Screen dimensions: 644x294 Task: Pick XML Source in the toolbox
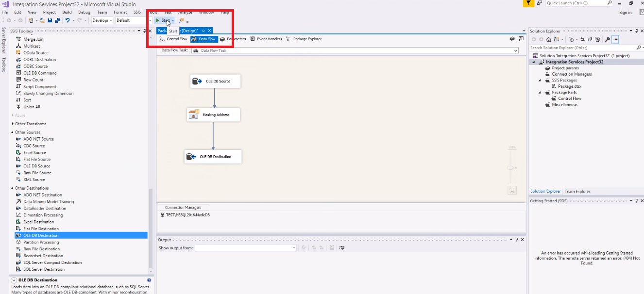[34, 180]
